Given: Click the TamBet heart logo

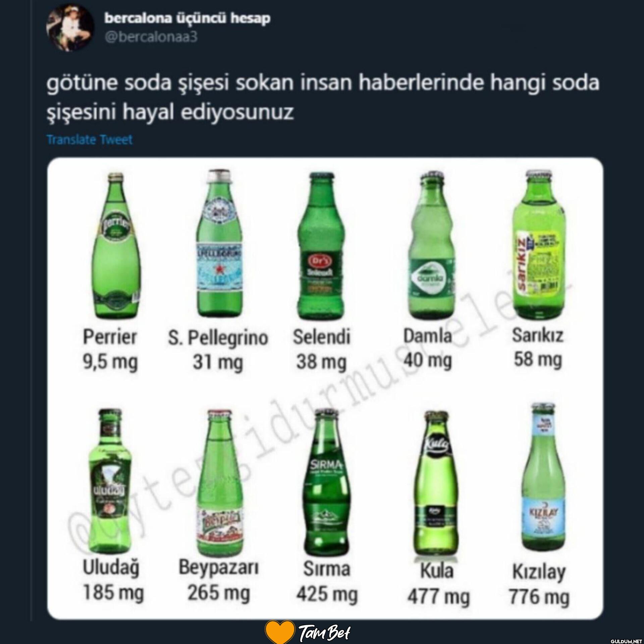Looking at the screenshot, I should [280, 632].
